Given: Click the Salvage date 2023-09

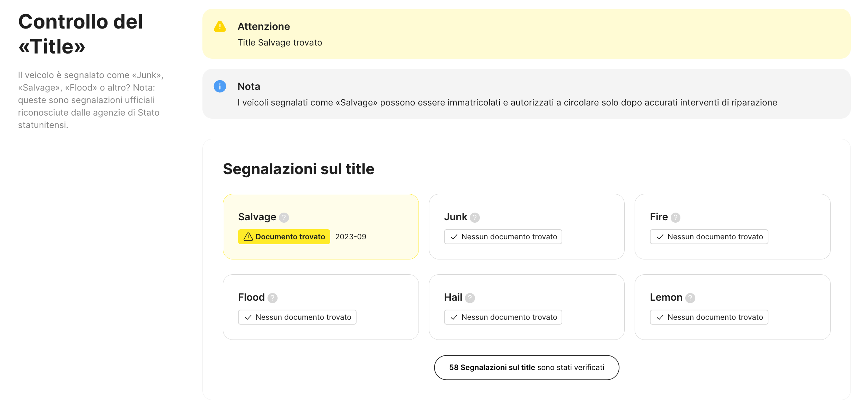Looking at the screenshot, I should coord(350,237).
